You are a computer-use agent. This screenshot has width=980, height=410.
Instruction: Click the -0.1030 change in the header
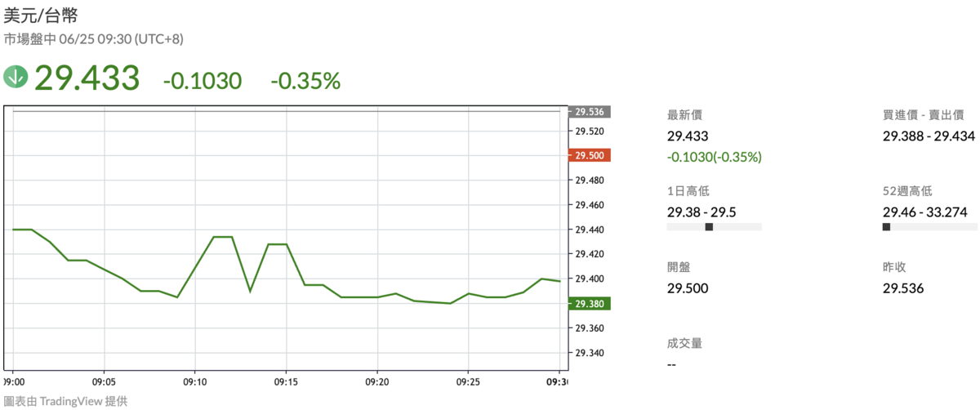pyautogui.click(x=203, y=81)
